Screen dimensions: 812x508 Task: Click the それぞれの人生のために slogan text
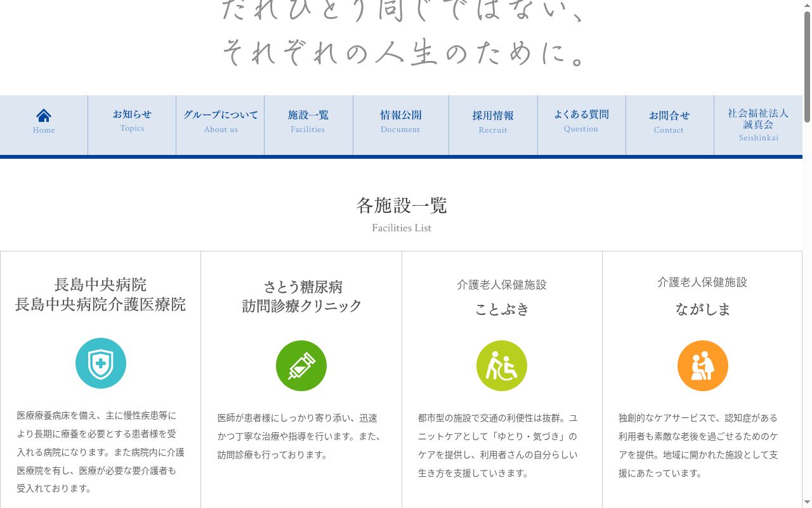[x=403, y=52]
